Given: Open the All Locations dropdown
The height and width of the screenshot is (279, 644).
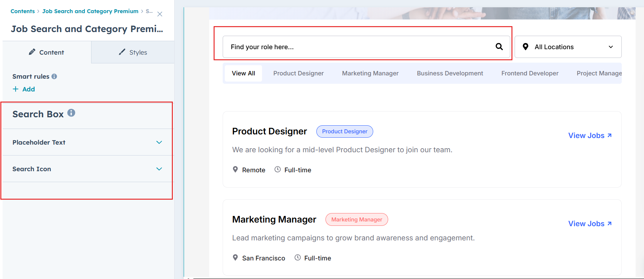Looking at the screenshot, I should (568, 47).
